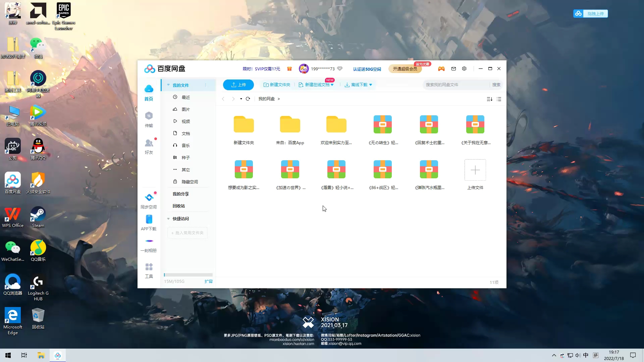Open the settings hexagon icon
The image size is (644, 362).
(464, 69)
